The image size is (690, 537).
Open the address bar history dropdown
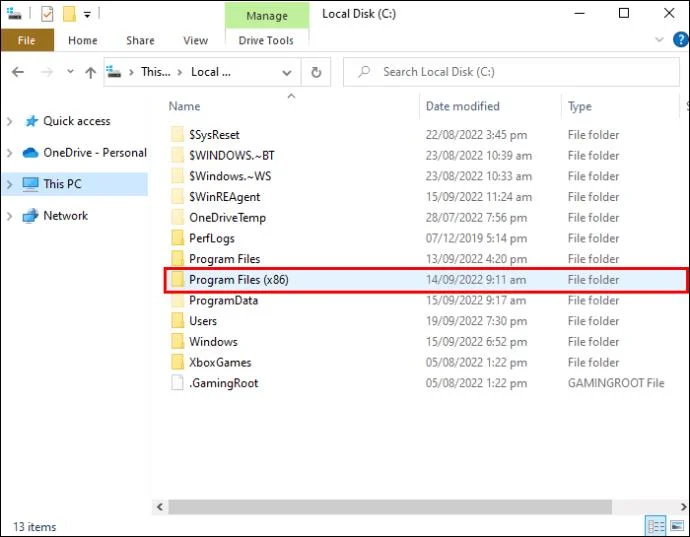click(x=287, y=72)
